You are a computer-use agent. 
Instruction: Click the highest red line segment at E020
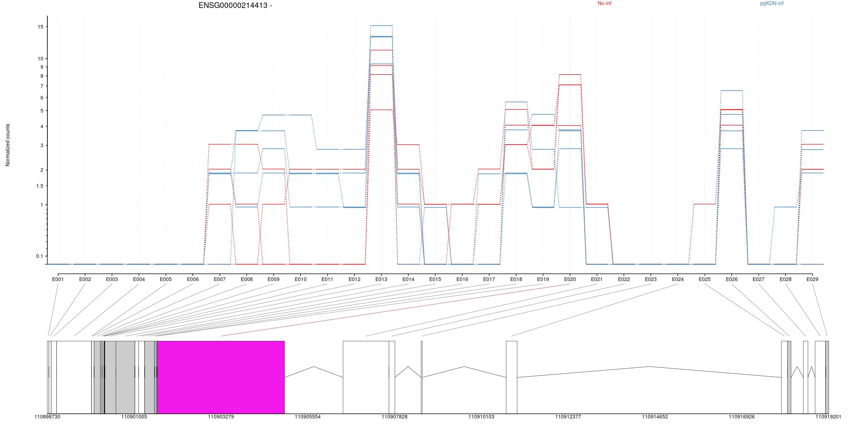(x=570, y=75)
